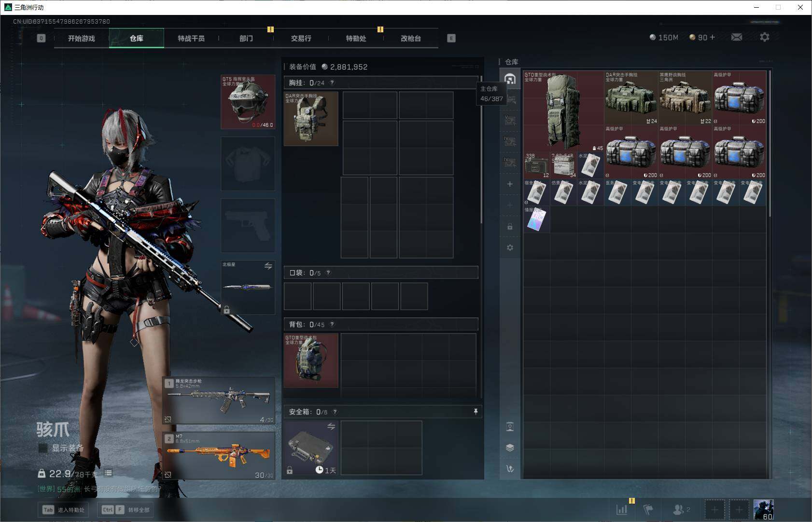
Task: Click the 转移全部 button
Action: [x=126, y=510]
